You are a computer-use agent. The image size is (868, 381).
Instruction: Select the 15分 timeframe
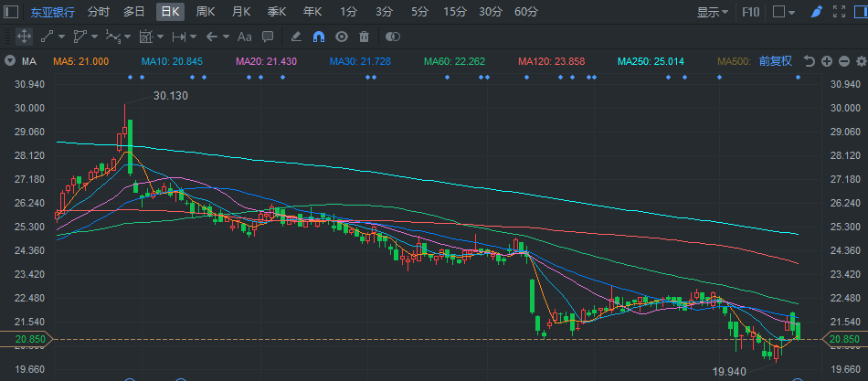(455, 12)
